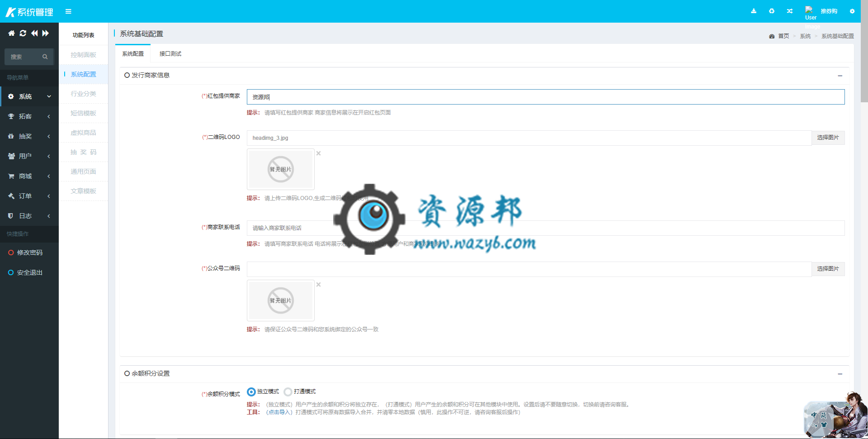This screenshot has width=868, height=439.
Task: Expand the 抽奖 sidebar menu chevron
Action: point(49,136)
